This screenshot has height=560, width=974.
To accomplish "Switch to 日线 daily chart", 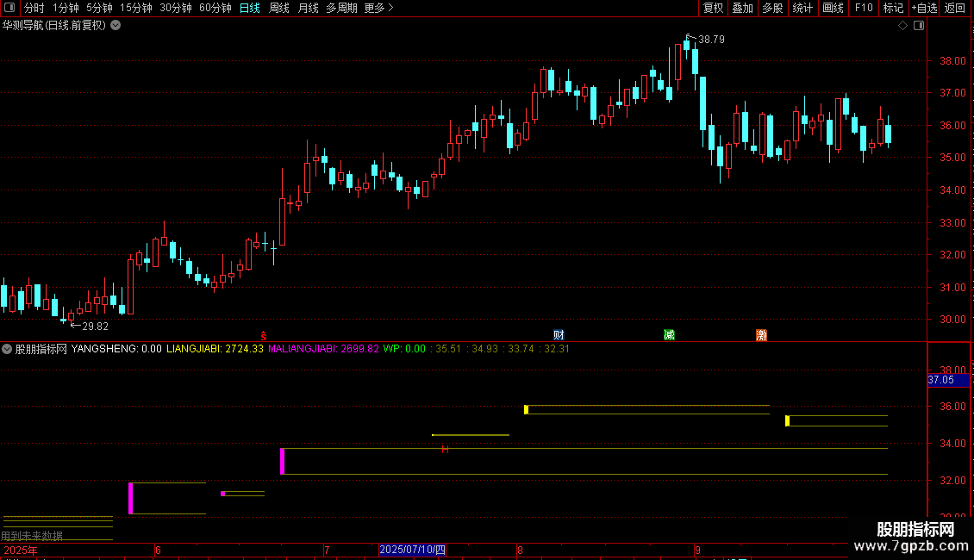I will click(x=250, y=8).
